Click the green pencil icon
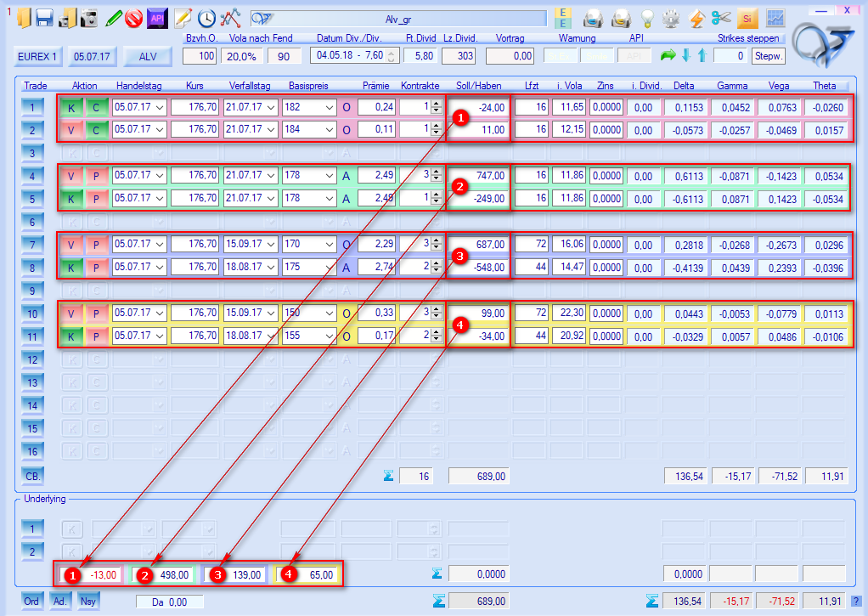Screen dimensions: 868x616 point(113,17)
